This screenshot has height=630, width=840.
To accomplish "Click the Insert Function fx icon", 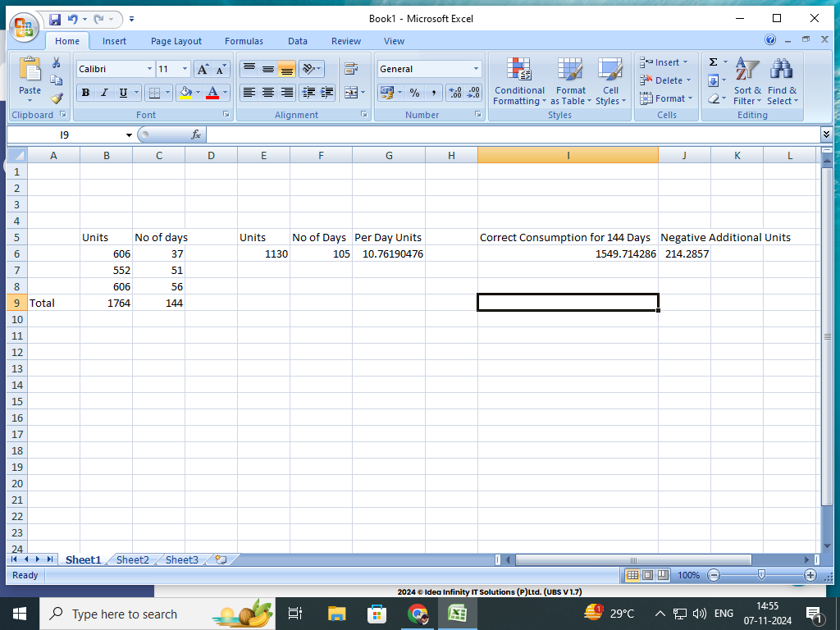I will pos(196,135).
